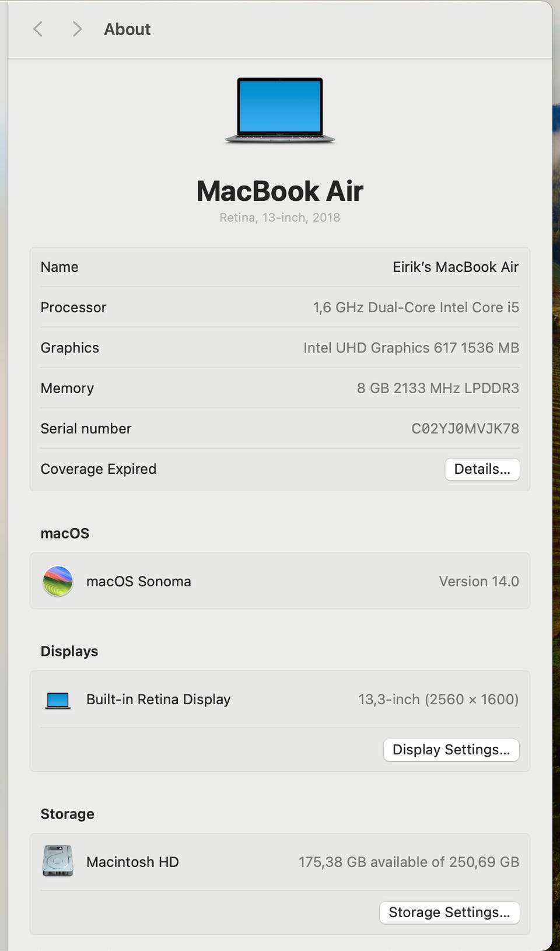Click Version 14.0 text

pos(479,582)
